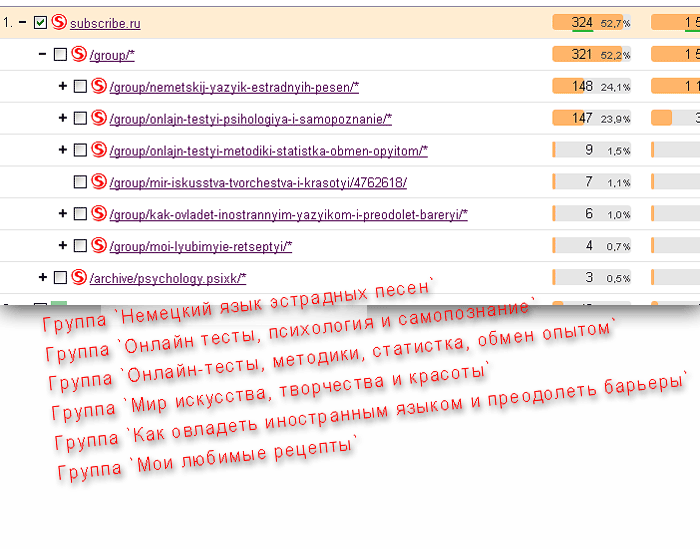This screenshot has width=700, height=549.
Task: Click the 6 value in kak-ovladet row
Action: (x=589, y=214)
